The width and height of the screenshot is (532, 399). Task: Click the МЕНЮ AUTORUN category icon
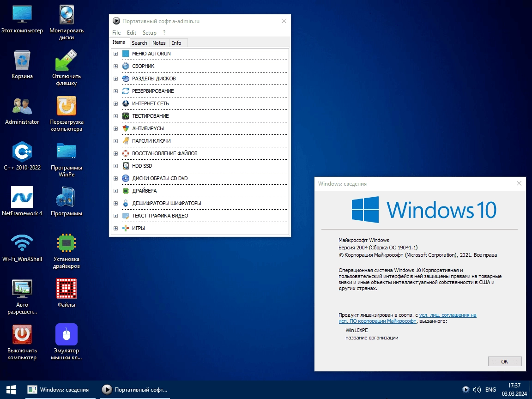(126, 54)
